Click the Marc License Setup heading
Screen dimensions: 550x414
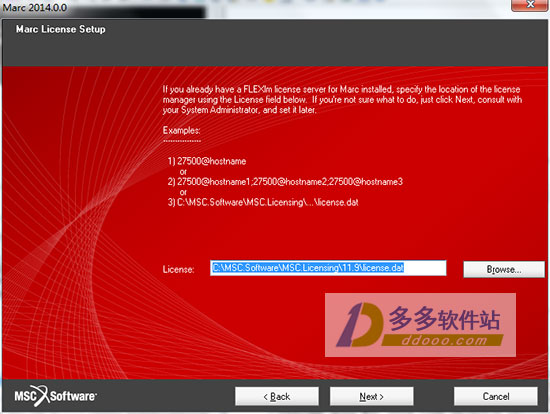point(60,29)
